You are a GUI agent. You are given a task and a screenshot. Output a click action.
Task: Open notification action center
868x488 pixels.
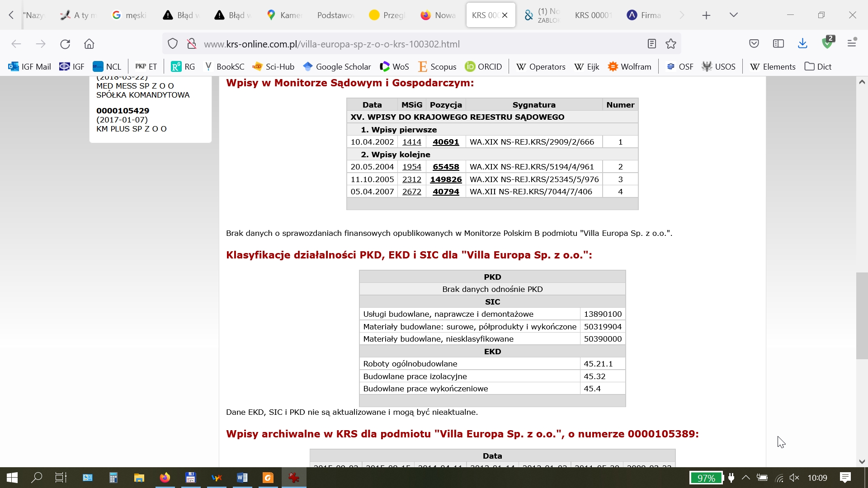coord(845,478)
